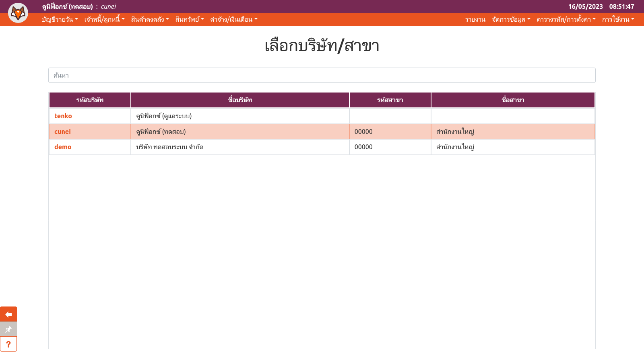Screen dimensions: 644x362
Task: Open the ค่าจ้าง/เงินเดือน menu
Action: click(233, 19)
